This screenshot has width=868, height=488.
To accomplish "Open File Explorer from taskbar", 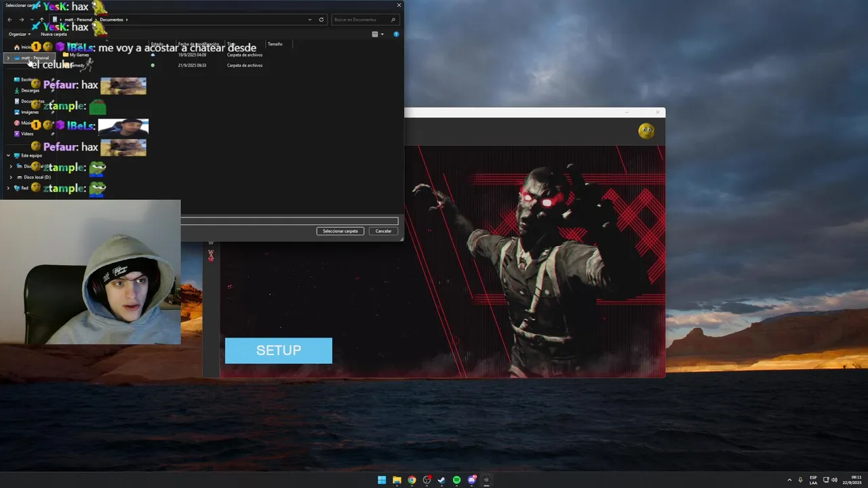I will [x=397, y=480].
